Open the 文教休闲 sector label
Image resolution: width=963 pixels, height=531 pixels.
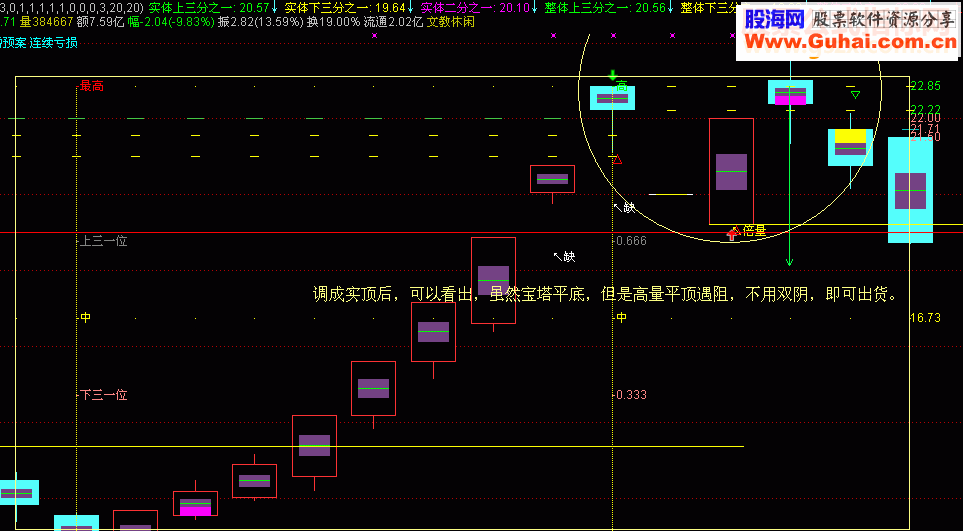pyautogui.click(x=450, y=22)
